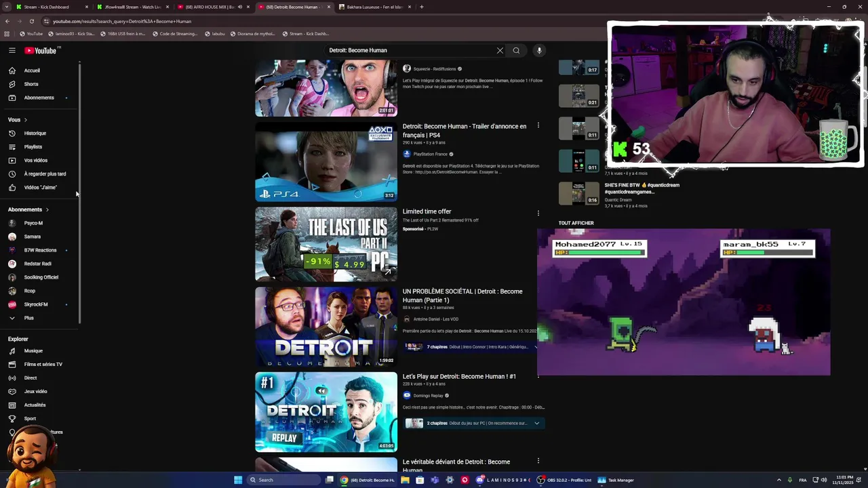Viewport: 868px width, 488px height.
Task: Click the Chrome address bar URL
Action: pos(122,21)
